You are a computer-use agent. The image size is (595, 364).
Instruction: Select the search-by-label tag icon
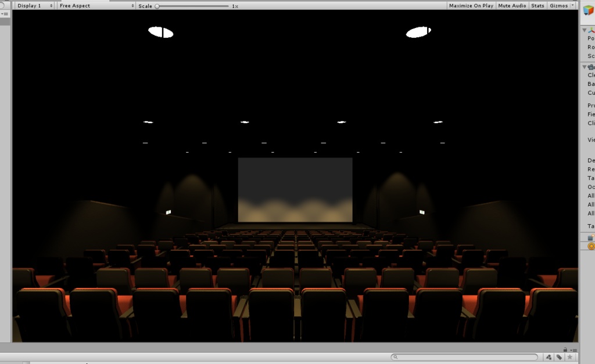pyautogui.click(x=558, y=358)
